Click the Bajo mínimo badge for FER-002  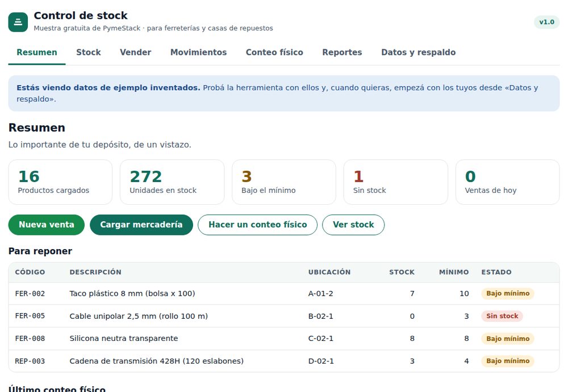[x=507, y=293]
